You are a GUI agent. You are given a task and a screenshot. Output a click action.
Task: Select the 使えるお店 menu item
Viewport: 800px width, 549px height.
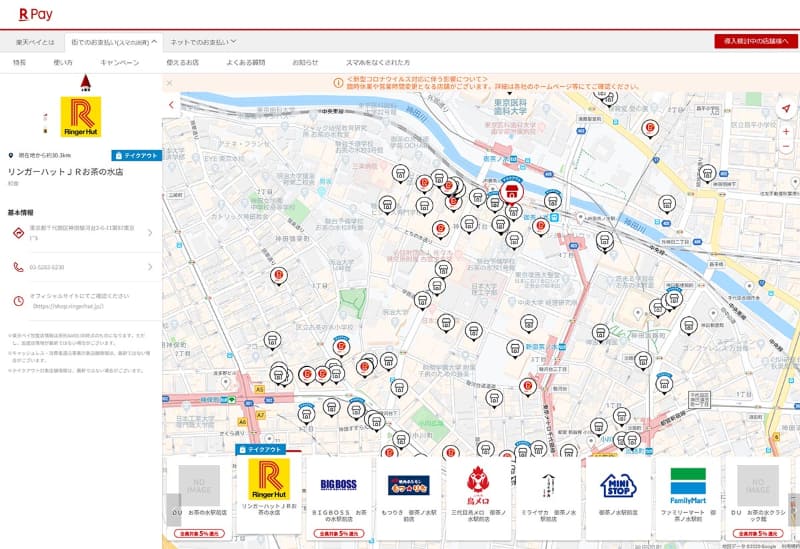click(x=183, y=62)
